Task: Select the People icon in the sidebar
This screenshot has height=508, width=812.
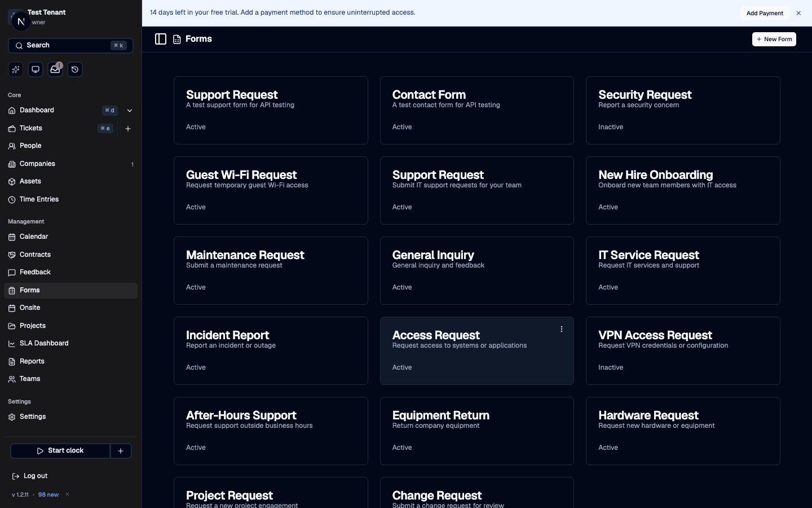Action: point(11,146)
